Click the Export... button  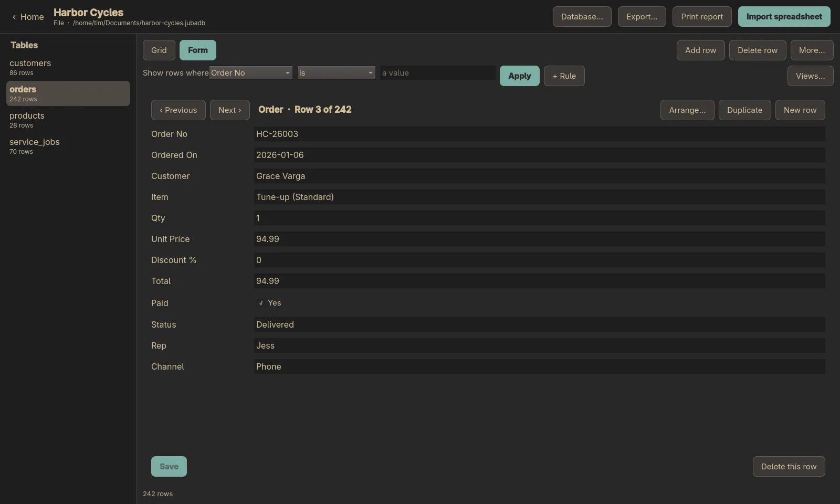642,17
